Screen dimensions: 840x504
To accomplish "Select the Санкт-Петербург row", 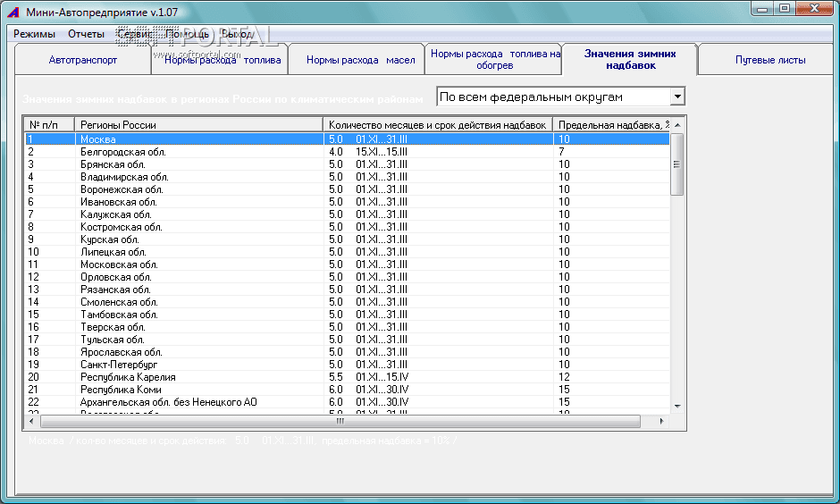I will pos(347,365).
